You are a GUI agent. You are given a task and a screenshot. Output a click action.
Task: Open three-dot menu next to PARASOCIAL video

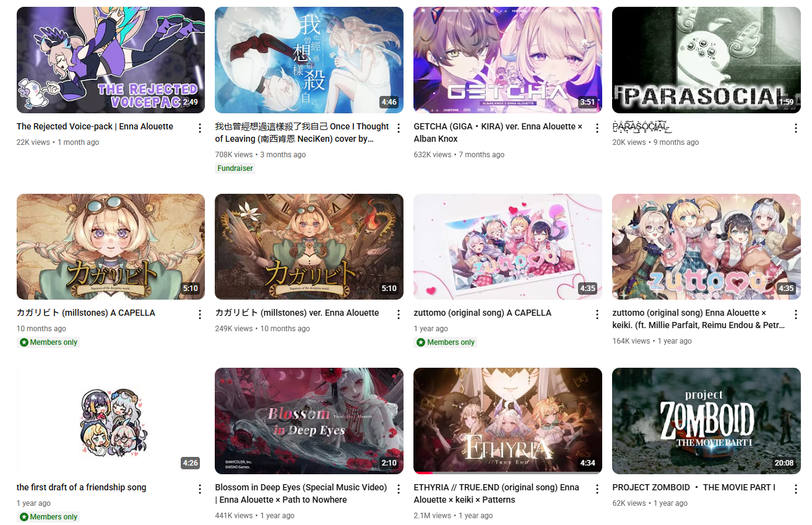tap(796, 128)
